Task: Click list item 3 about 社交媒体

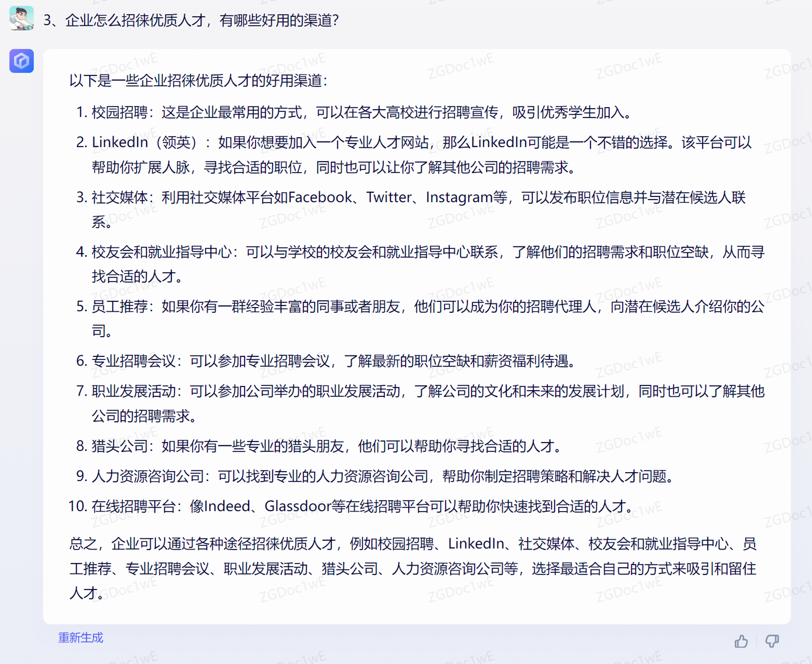Action: 344,197
